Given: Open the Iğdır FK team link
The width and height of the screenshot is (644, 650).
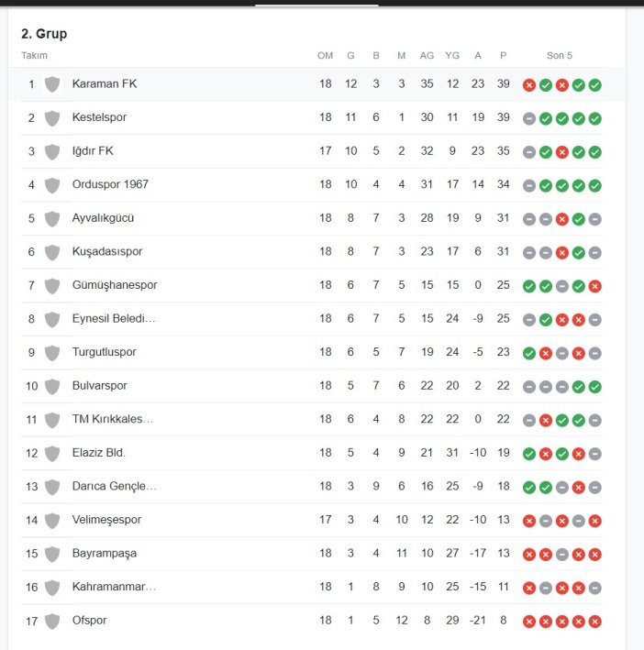Looking at the screenshot, I should point(93,151).
